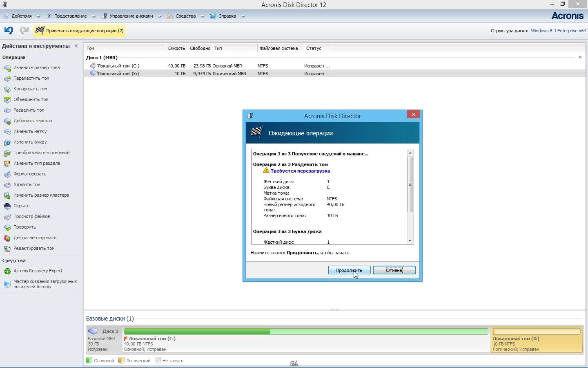Screen dimensions: 588x368
Task: Open the 'Средства' menu
Action: [x=185, y=16]
